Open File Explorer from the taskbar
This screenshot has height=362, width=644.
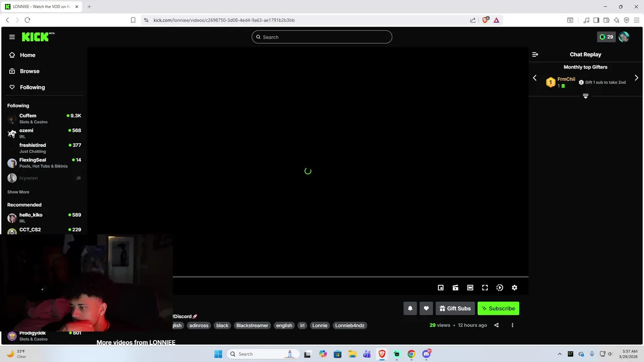pos(352,354)
